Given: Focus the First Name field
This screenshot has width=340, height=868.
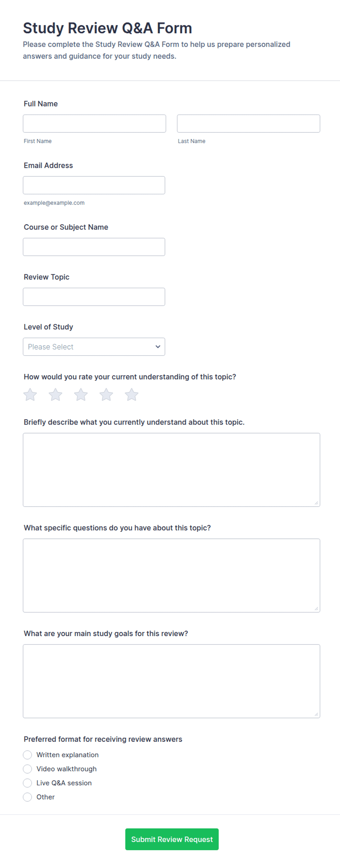Looking at the screenshot, I should pyautogui.click(x=94, y=124).
